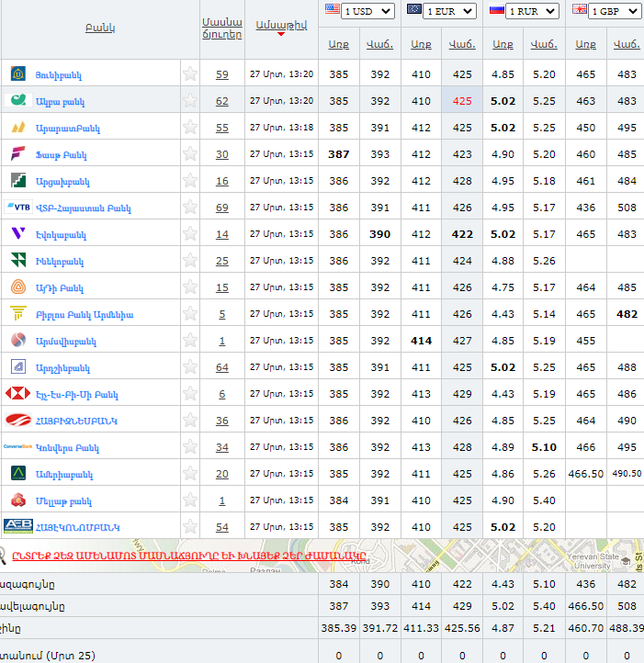Viewport: 644px width, 663px height.
Task: Click the Converse Bank logo
Action: coord(17,446)
